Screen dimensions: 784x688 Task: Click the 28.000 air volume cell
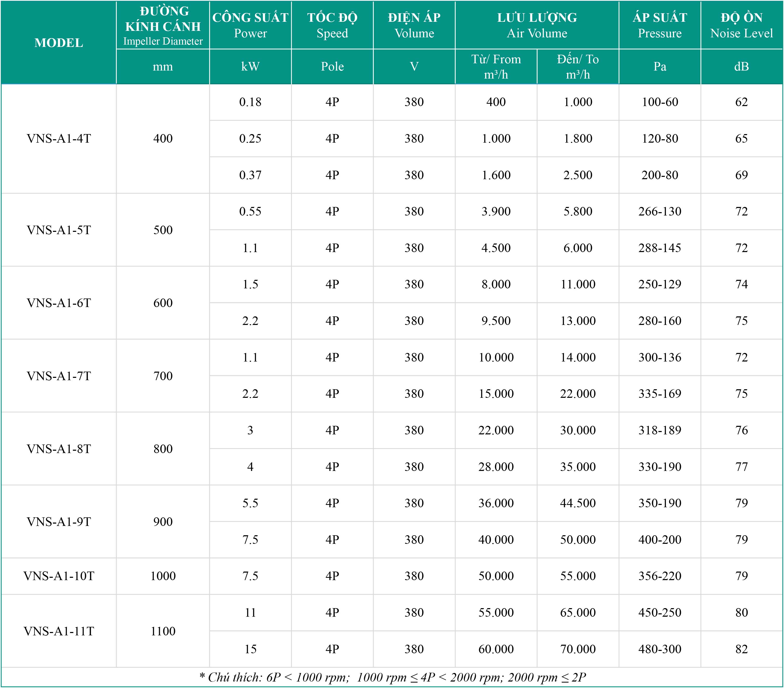tap(496, 467)
